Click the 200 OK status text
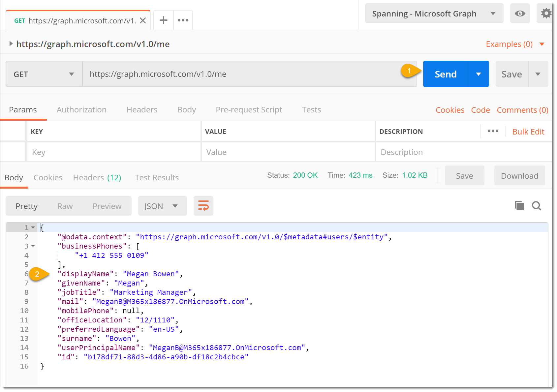This screenshot has width=557, height=392. pos(305,175)
